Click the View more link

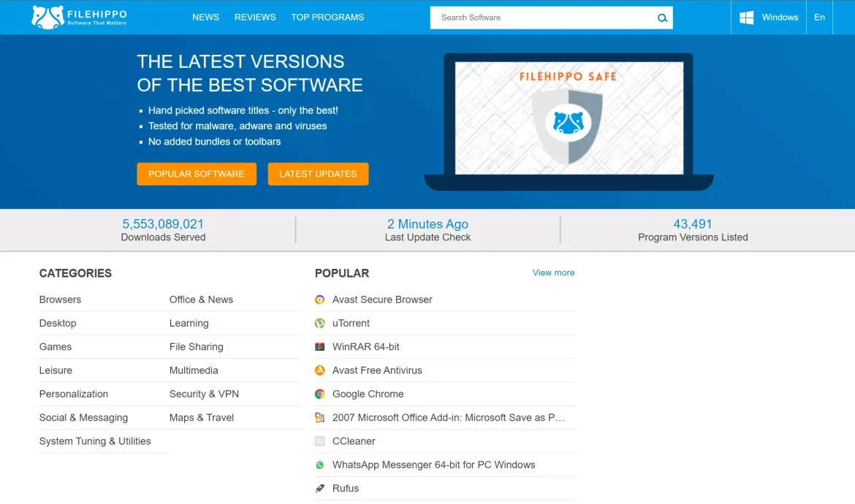[x=553, y=272]
